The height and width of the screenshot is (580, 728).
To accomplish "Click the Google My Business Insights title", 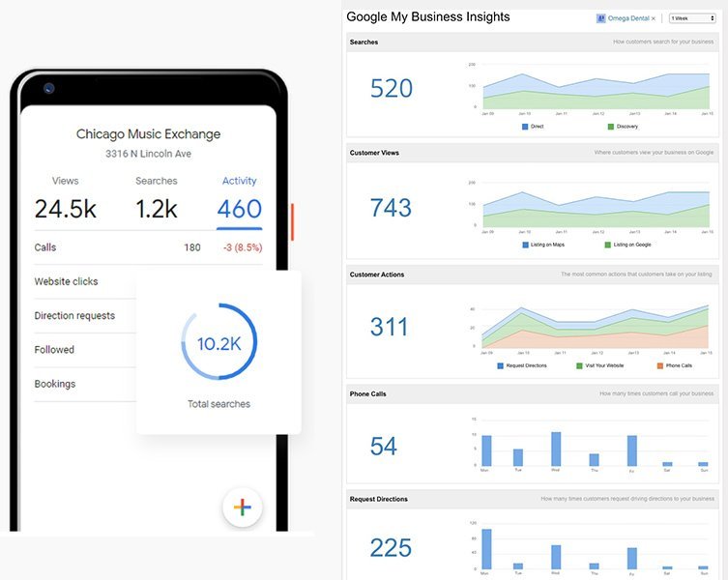I will [428, 17].
